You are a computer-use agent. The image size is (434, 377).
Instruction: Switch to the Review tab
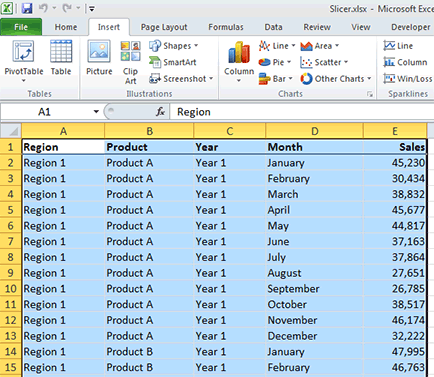click(x=317, y=27)
